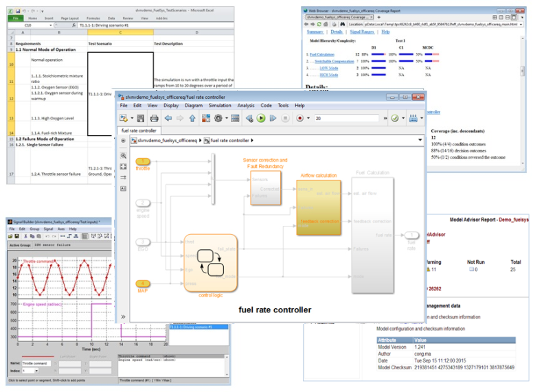533x392 pixels.
Task: Open the dropdown arrow beside the gear icon
Action: click(227, 118)
